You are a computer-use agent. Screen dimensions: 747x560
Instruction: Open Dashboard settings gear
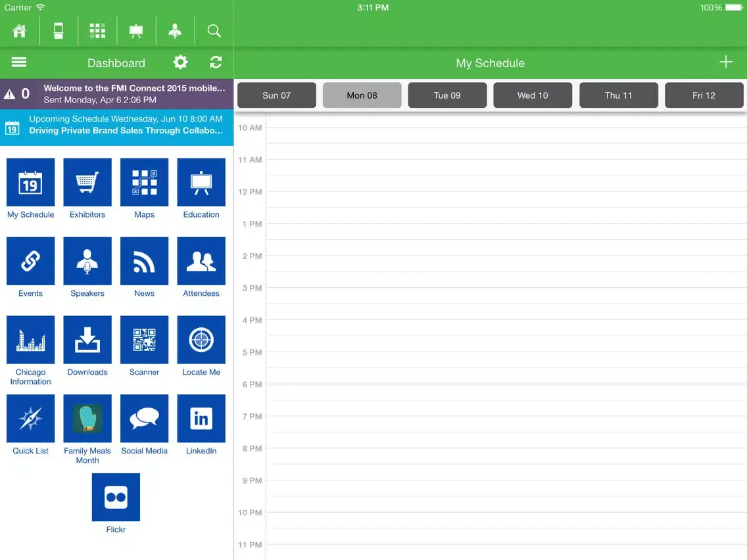click(181, 62)
